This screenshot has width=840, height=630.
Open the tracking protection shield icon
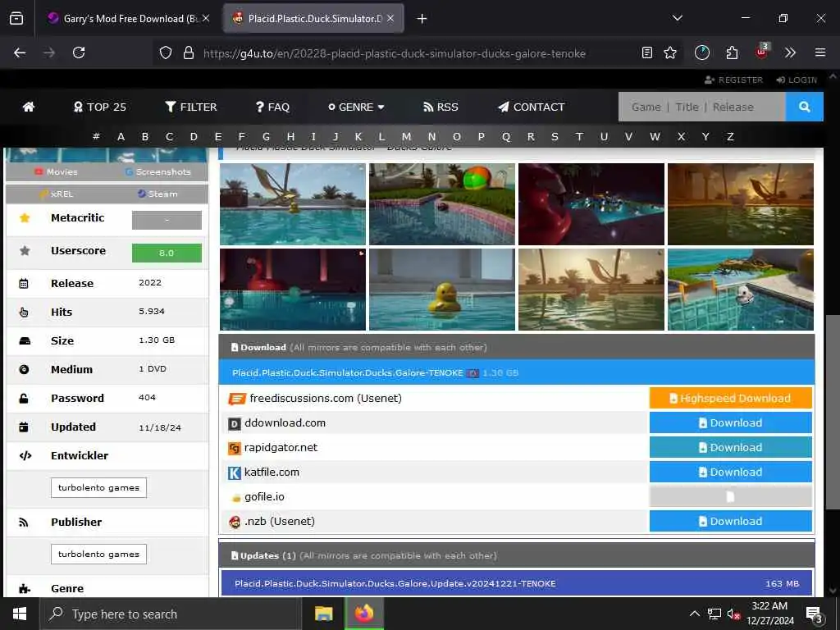click(x=166, y=52)
